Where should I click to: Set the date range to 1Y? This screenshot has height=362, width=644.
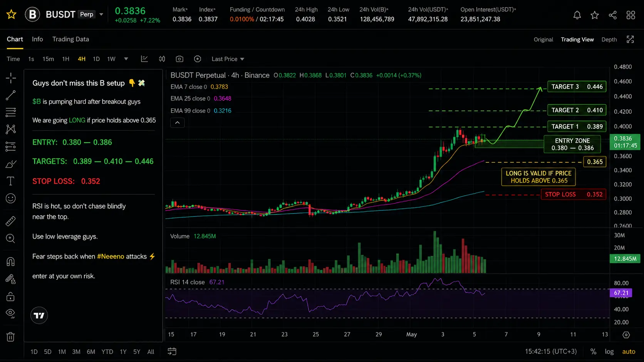tap(123, 352)
